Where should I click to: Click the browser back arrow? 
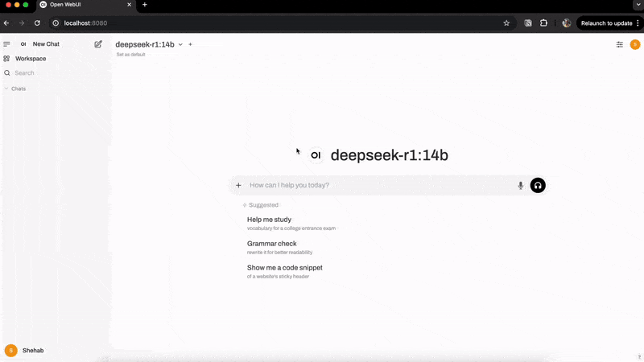point(6,23)
